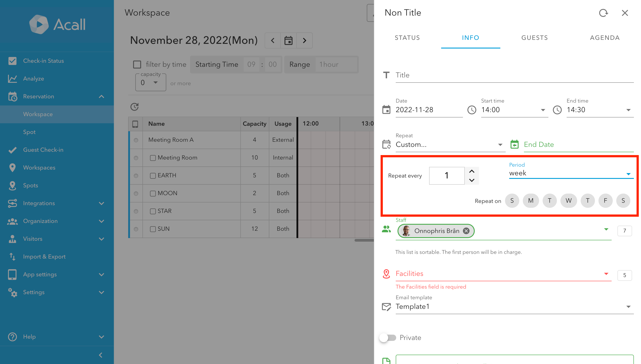Open Check-in Status in sidebar
Image resolution: width=641 pixels, height=364 pixels.
point(43,61)
